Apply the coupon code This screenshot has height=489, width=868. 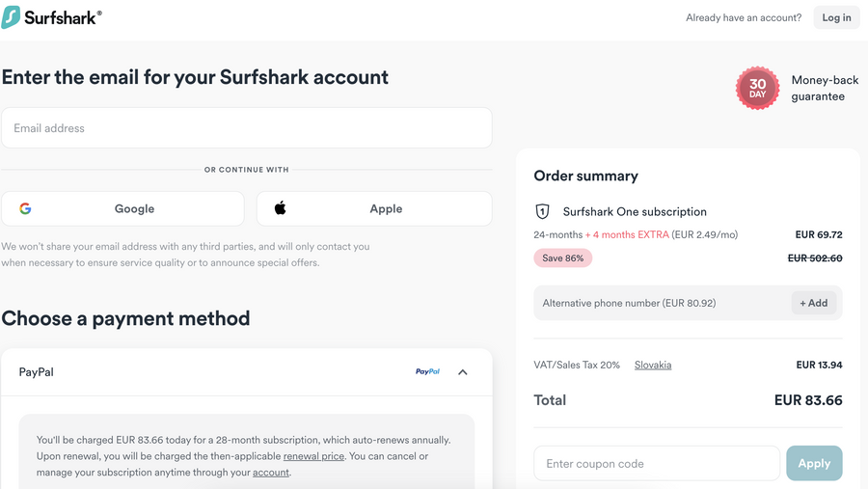pyautogui.click(x=814, y=463)
